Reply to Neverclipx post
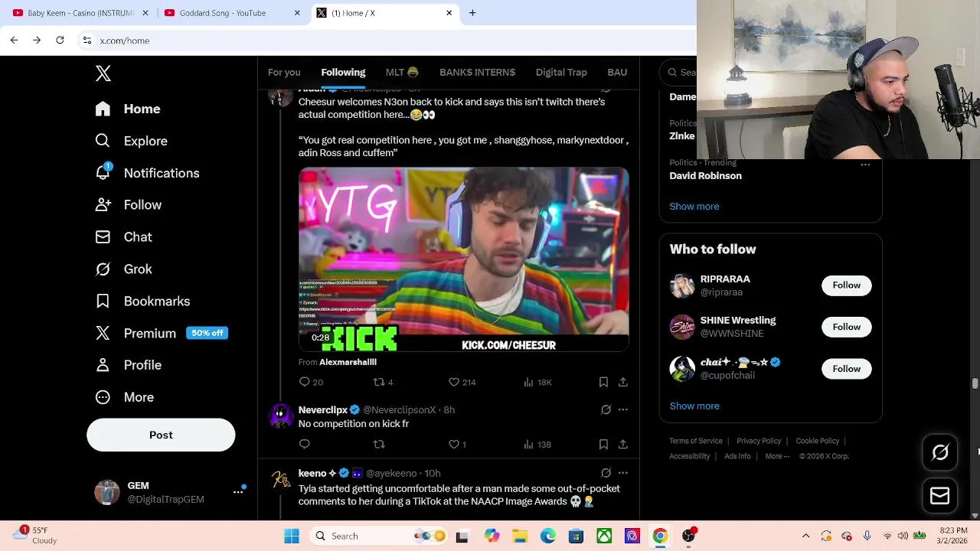Screen dimensions: 980x551 [x=305, y=444]
